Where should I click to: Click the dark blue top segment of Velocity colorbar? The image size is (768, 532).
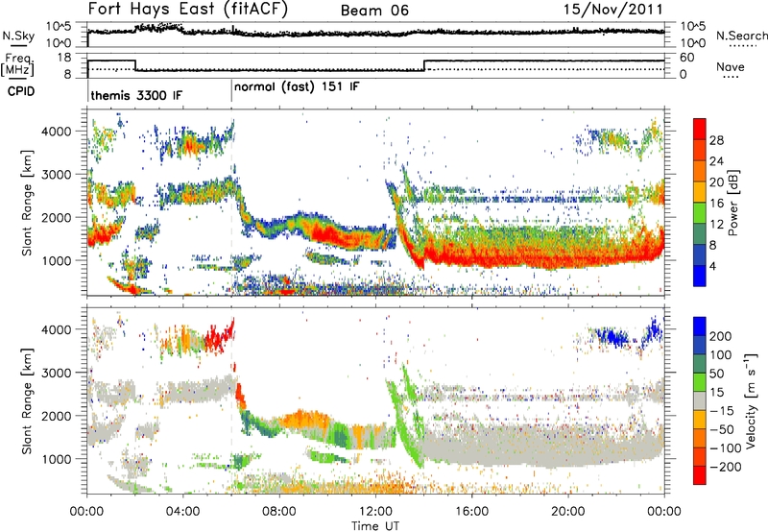click(x=700, y=326)
